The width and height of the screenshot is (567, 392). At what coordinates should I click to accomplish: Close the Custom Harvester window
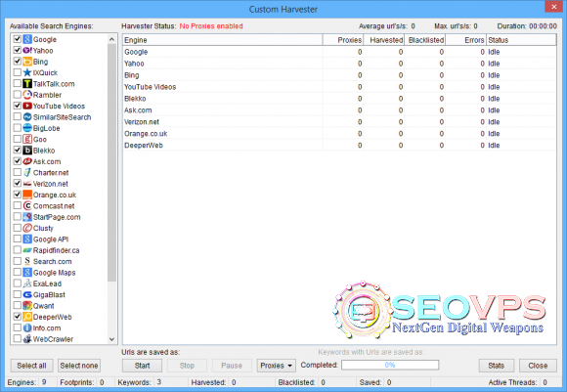[x=554, y=7]
